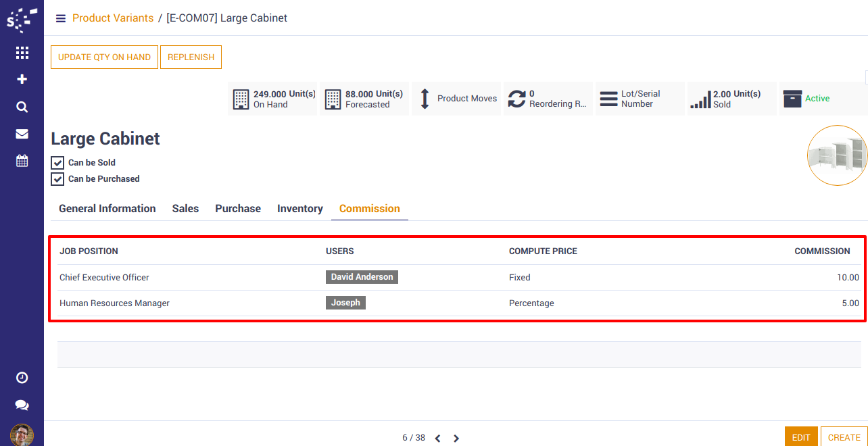Click the Replenish button

pyautogui.click(x=191, y=57)
